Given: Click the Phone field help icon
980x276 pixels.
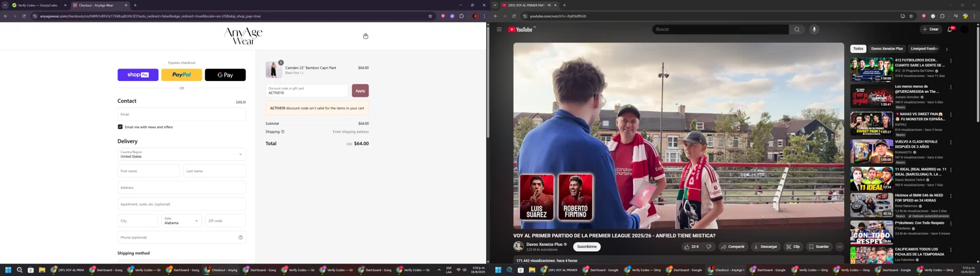Looking at the screenshot, I should 240,237.
